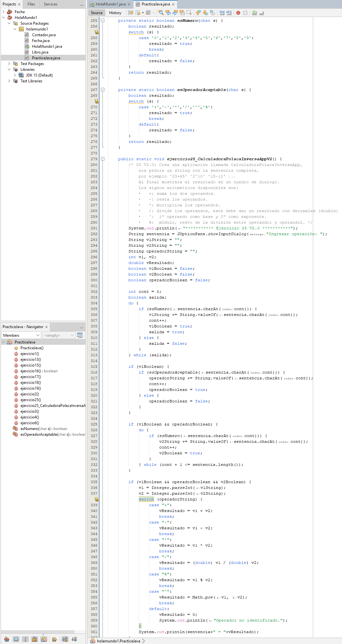342x644 pixels.
Task: Toggle Show Inherited Members in Navigator
Action: pyautogui.click(x=6, y=639)
